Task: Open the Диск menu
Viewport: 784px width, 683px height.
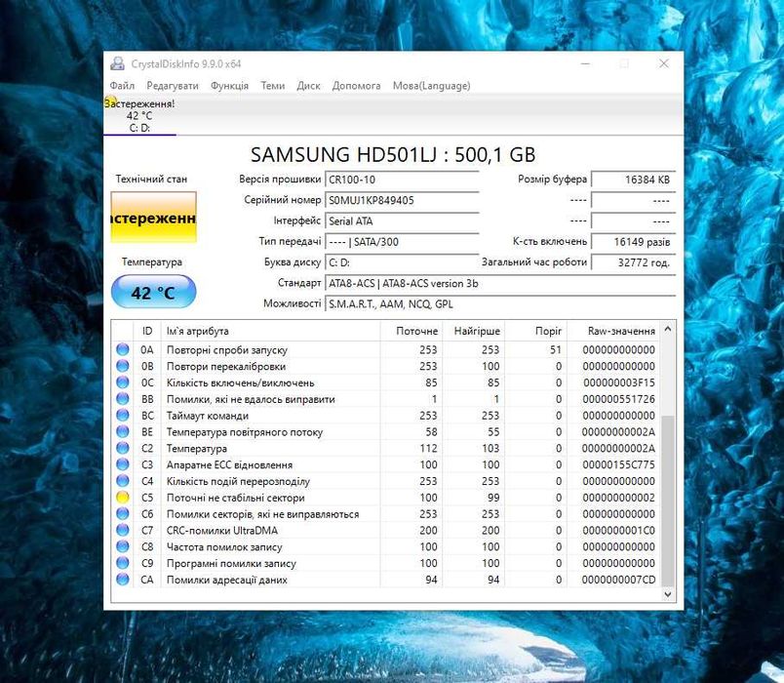Action: [x=308, y=86]
